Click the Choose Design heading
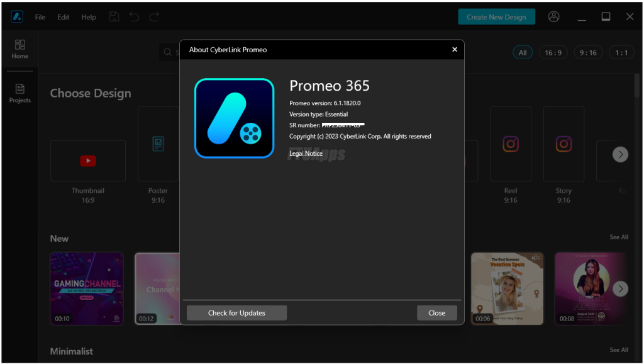The width and height of the screenshot is (644, 364). [x=91, y=93]
